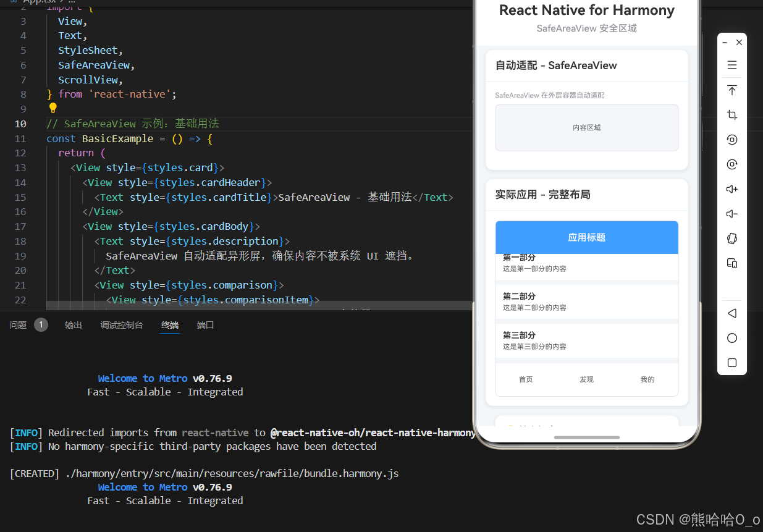Click the multi-device icon in emulator toolbar
Screen dimensions: 763x532
[732, 263]
